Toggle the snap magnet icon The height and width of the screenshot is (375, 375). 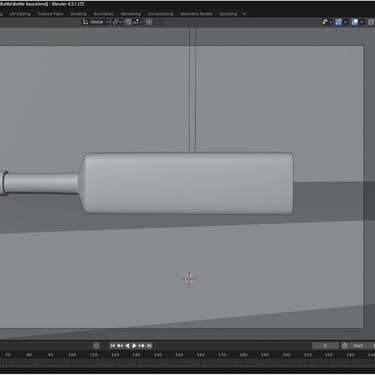point(128,22)
